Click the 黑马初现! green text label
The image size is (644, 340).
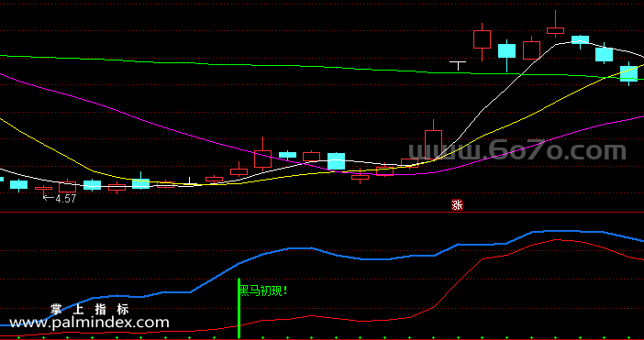[x=263, y=291]
